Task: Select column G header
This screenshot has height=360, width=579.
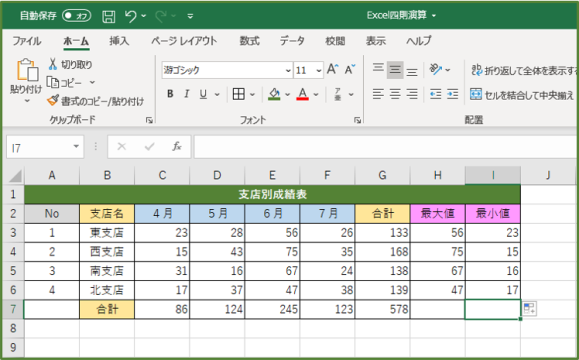Action: [x=382, y=175]
